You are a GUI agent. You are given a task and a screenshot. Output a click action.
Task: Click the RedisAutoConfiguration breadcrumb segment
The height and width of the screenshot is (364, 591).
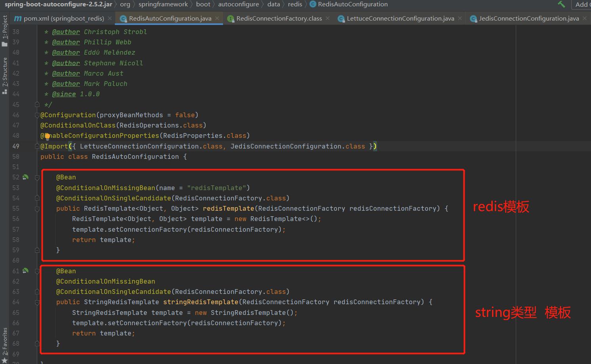click(353, 4)
